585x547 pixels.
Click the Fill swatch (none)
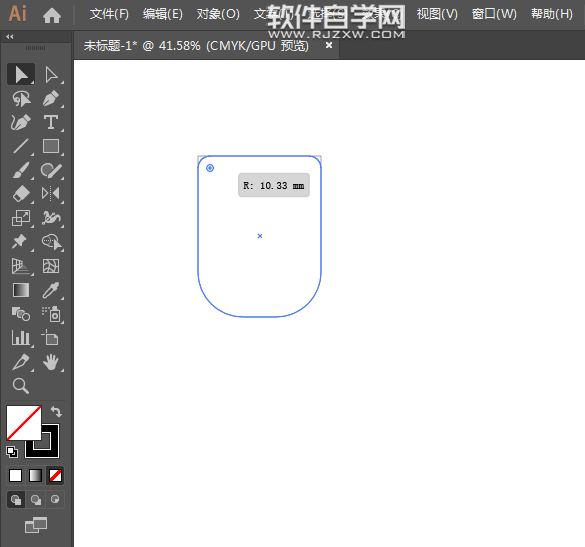[24, 423]
